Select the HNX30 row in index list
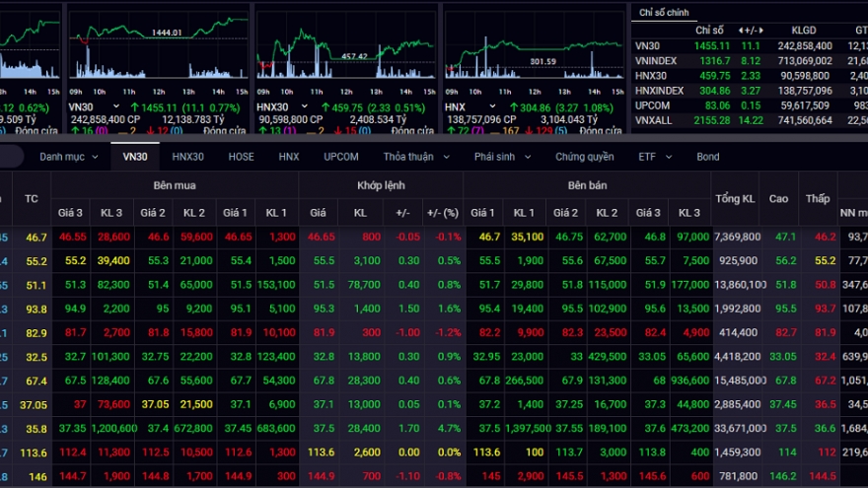This screenshot has height=488, width=868. pos(750,76)
